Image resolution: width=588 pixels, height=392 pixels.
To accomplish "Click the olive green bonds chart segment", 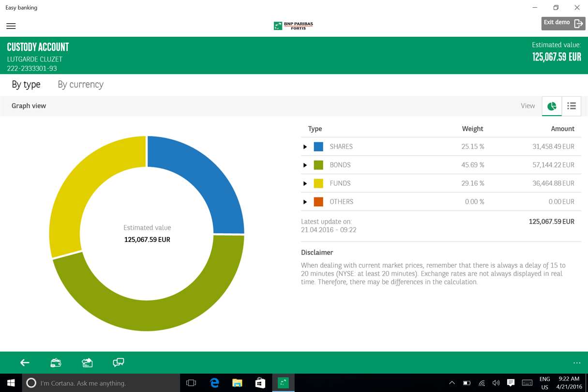I will tap(157, 315).
